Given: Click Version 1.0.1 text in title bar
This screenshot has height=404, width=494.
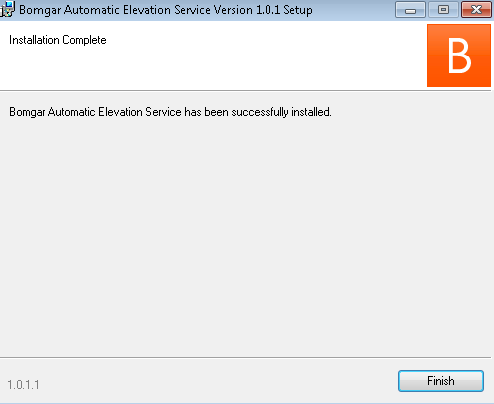Looking at the screenshot, I should tap(247, 10).
